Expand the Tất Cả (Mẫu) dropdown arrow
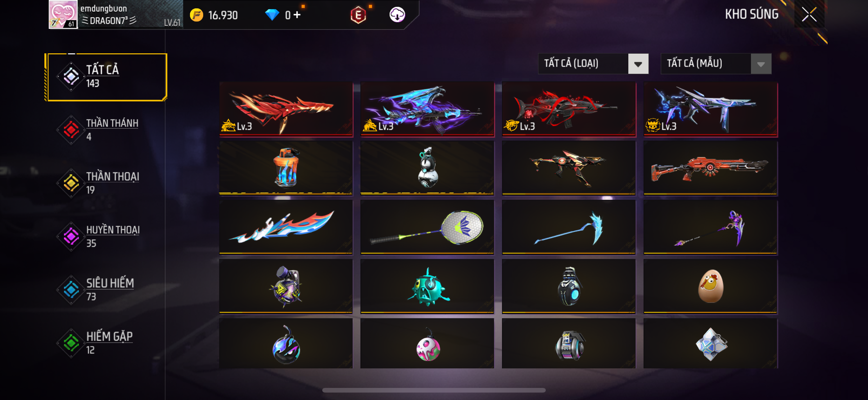Image resolution: width=868 pixels, height=400 pixels. point(761,64)
